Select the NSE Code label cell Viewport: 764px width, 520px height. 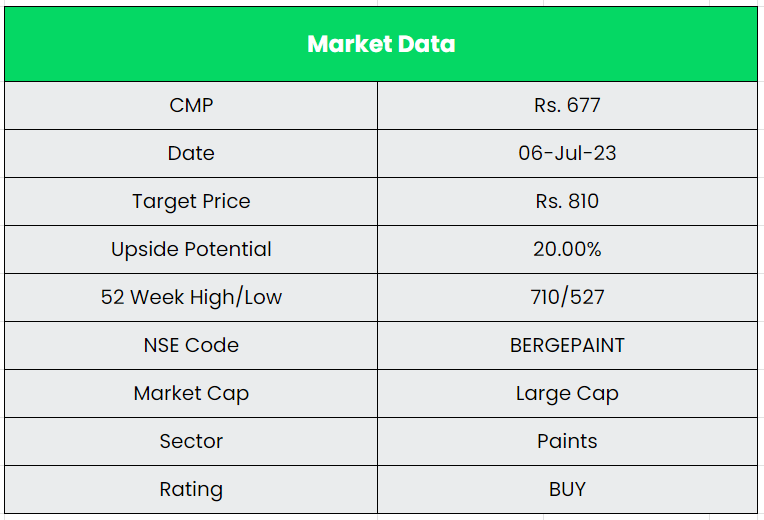coord(191,345)
